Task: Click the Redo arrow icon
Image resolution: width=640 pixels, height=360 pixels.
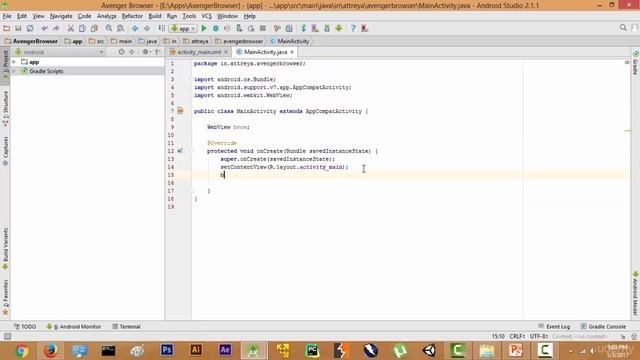Action: coord(56,28)
